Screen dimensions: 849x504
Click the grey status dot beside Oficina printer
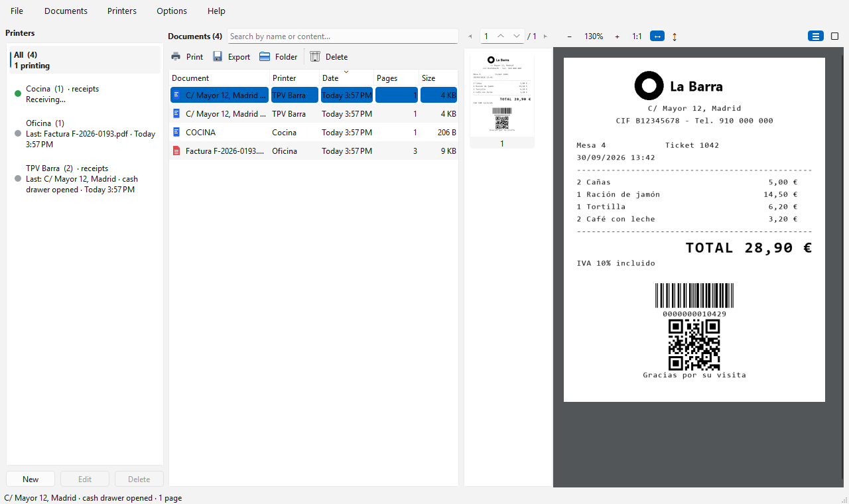tap(18, 134)
